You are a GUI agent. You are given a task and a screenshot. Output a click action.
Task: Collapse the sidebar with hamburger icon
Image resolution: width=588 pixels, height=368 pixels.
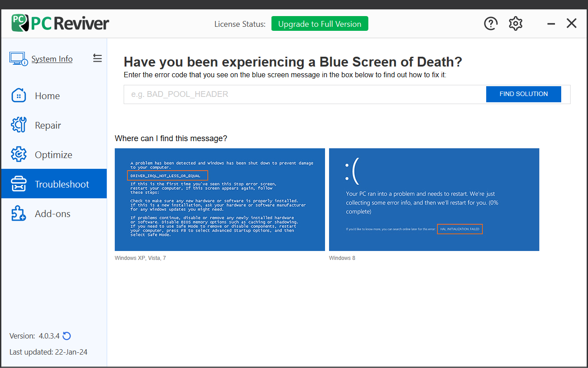(97, 58)
